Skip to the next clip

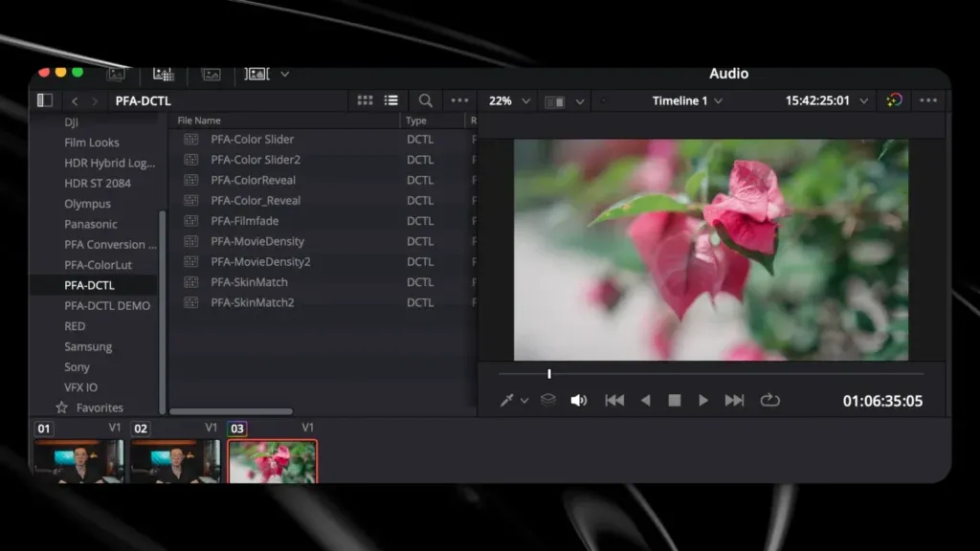[x=734, y=401]
